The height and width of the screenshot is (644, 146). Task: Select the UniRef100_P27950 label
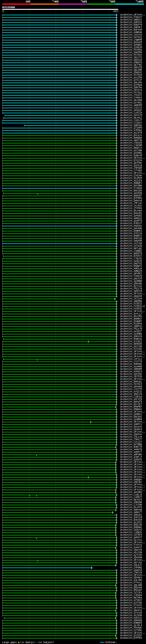pos(131,630)
